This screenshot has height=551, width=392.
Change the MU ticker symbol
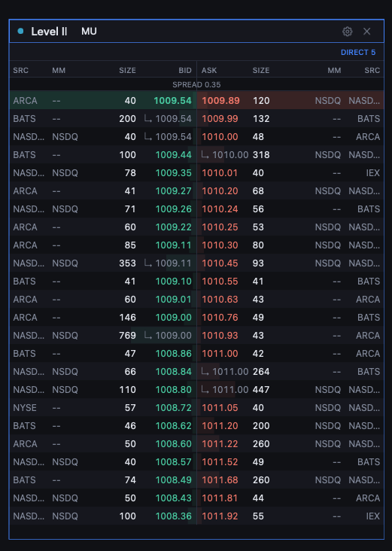(x=89, y=32)
